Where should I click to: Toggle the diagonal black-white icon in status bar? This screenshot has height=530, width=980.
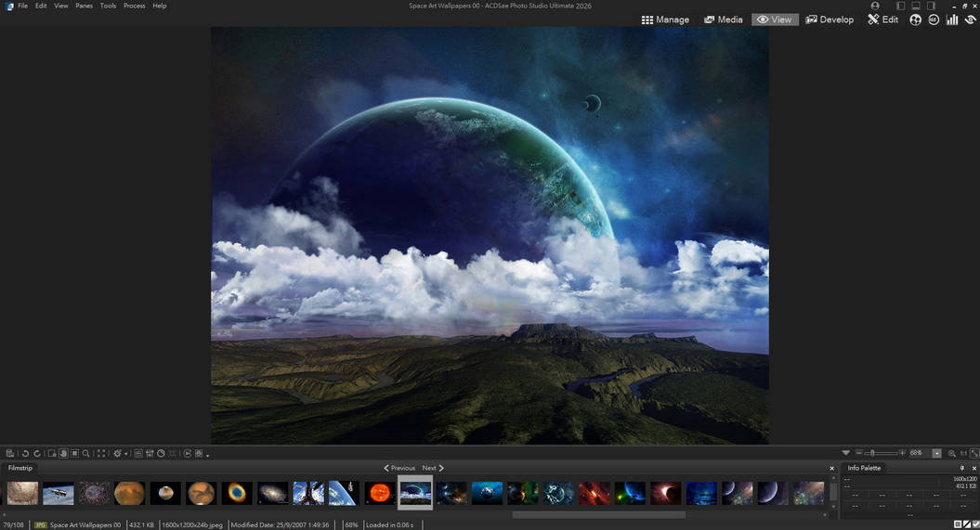point(967,524)
